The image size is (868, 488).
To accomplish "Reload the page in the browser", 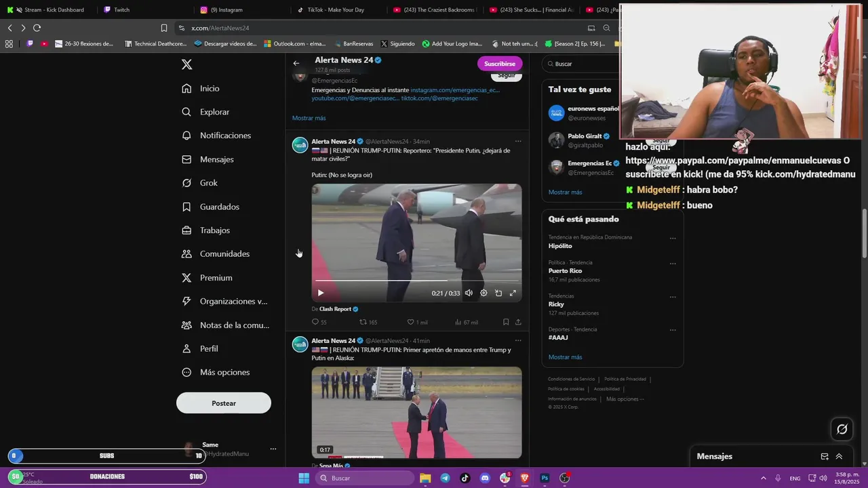I will 37,28.
